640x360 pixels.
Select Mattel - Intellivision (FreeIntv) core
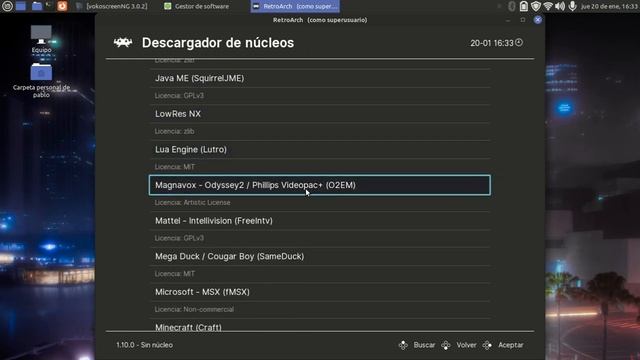320,221
